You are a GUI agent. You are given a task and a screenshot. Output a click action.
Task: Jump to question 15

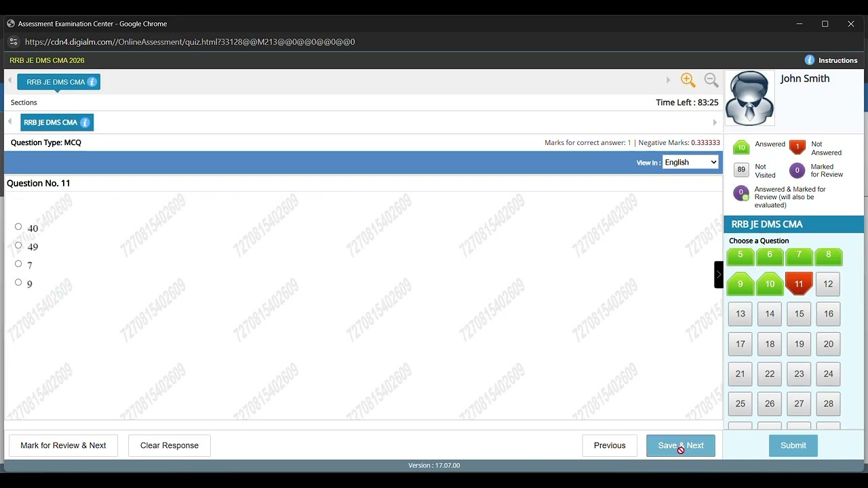click(799, 314)
